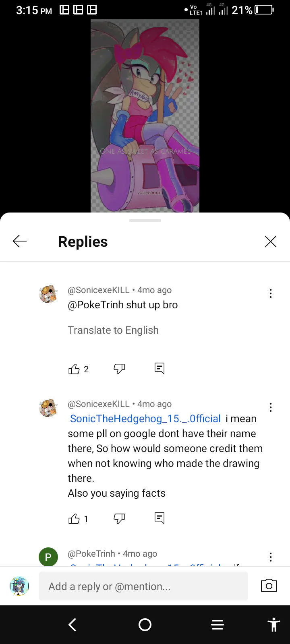Close the Replies panel
Screen dimensions: 290x644
pyautogui.click(x=270, y=242)
